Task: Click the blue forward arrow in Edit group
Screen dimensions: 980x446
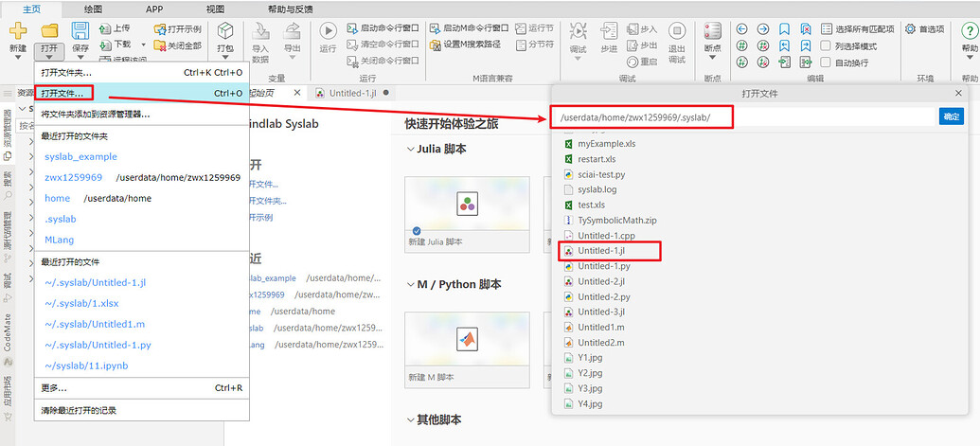Action: 763,28
